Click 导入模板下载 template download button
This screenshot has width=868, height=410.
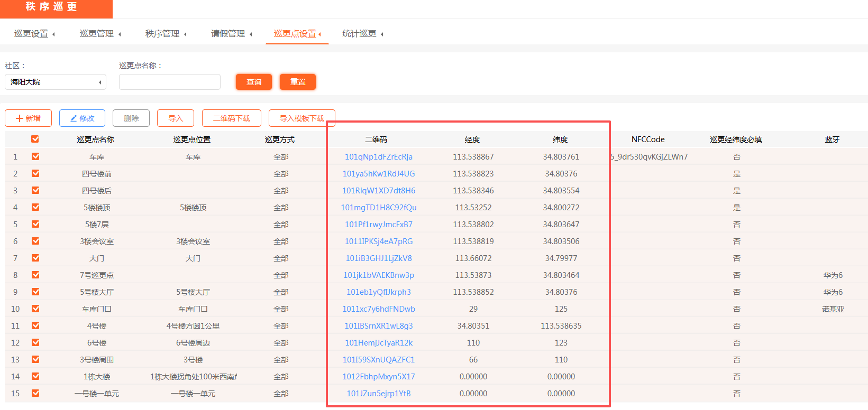pyautogui.click(x=301, y=118)
